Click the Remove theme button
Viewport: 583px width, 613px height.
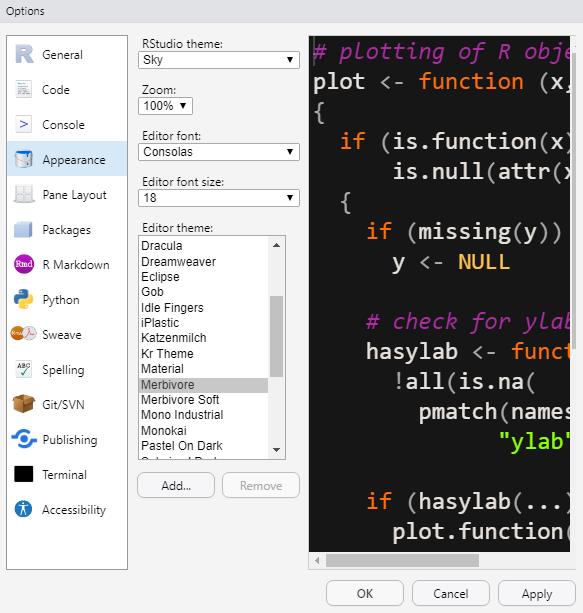point(261,486)
